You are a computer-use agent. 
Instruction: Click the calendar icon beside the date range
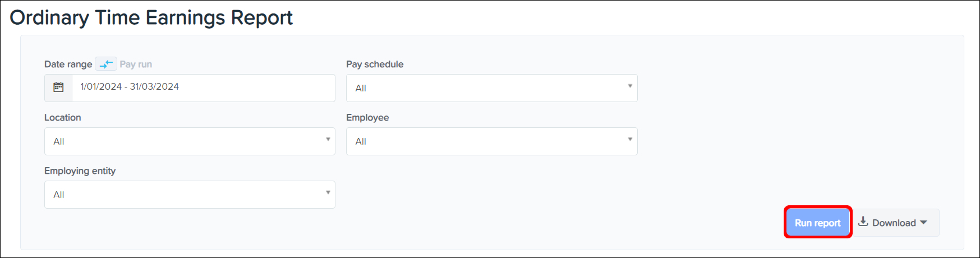[x=58, y=87]
